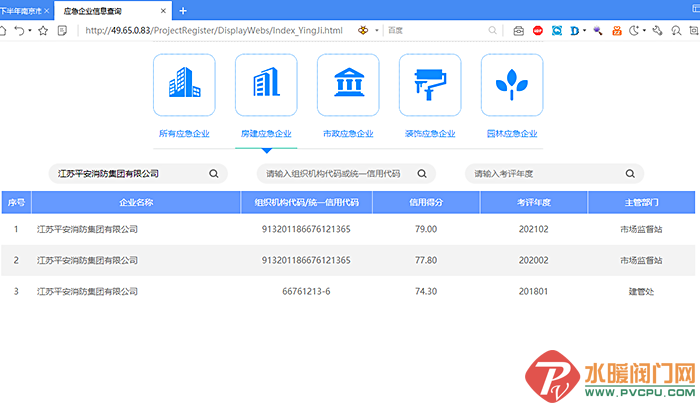Open D extension dropdown arrow
This screenshot has width=700, height=407.
584,30
